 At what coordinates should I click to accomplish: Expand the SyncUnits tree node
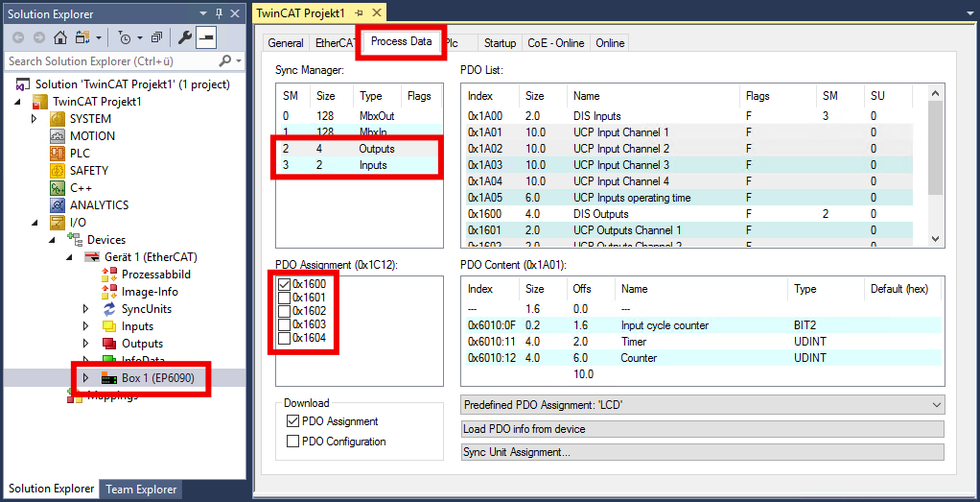86,308
